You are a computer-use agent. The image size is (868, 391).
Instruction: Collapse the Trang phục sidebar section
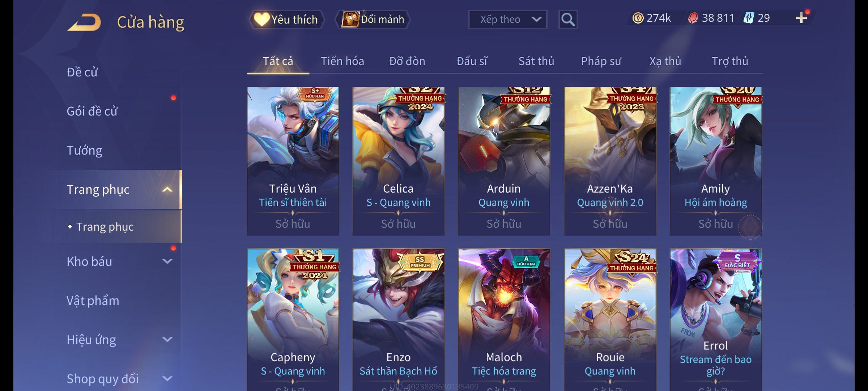click(167, 189)
